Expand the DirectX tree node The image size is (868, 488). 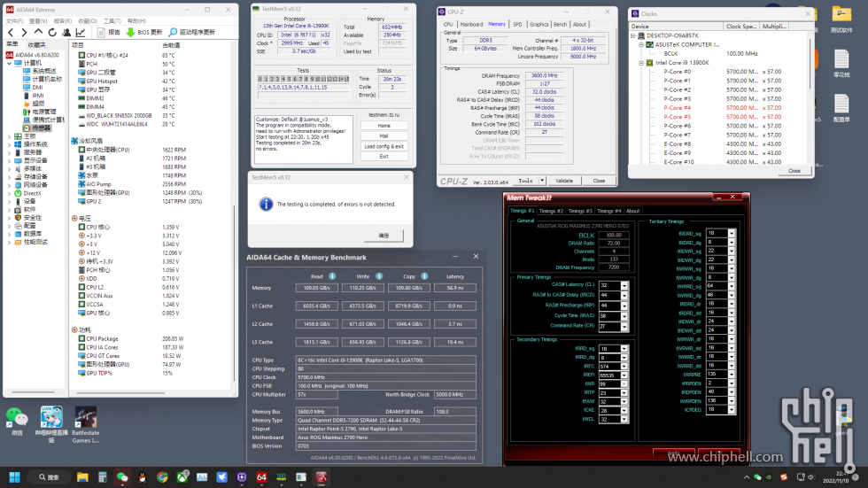coord(10,194)
